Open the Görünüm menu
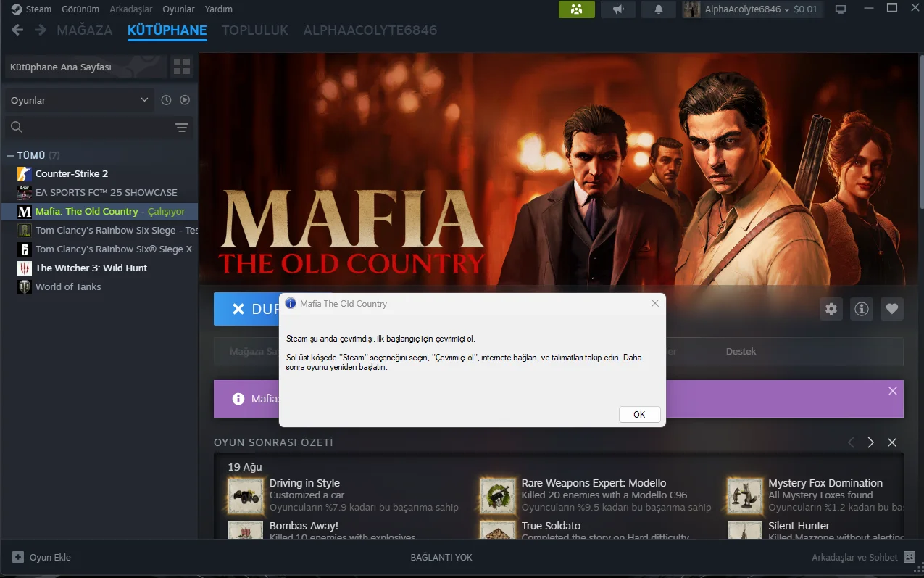The image size is (924, 578). point(80,9)
